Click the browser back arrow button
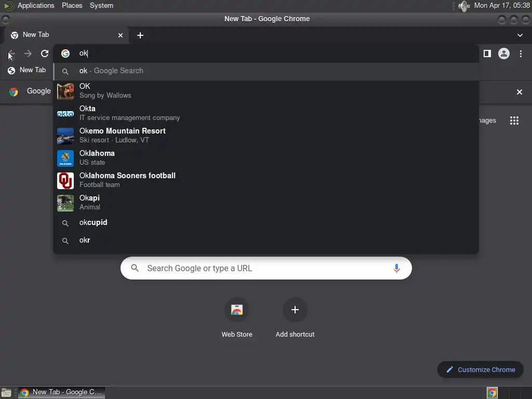 tap(11, 54)
